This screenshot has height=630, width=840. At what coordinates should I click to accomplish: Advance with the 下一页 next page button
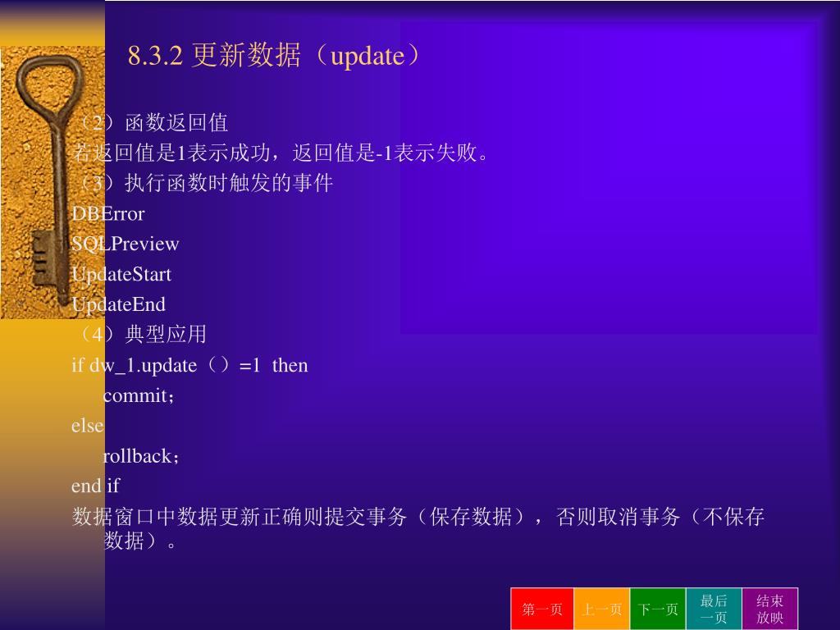tap(658, 609)
